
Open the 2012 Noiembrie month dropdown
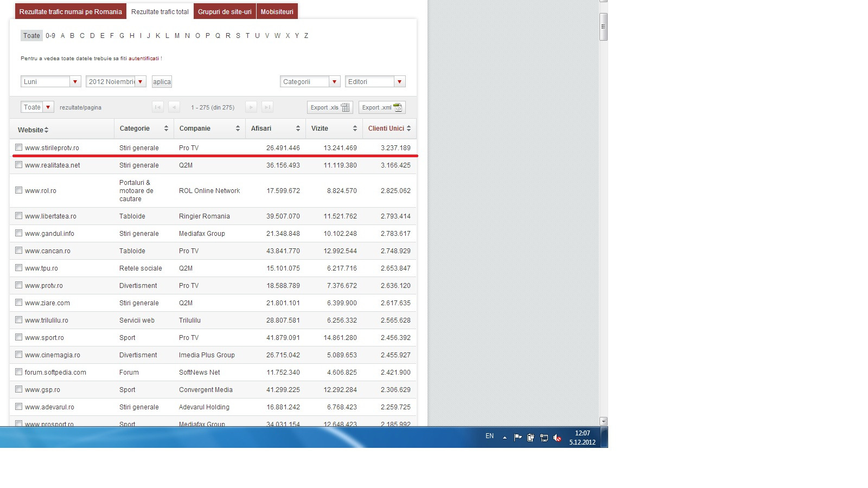pos(140,82)
